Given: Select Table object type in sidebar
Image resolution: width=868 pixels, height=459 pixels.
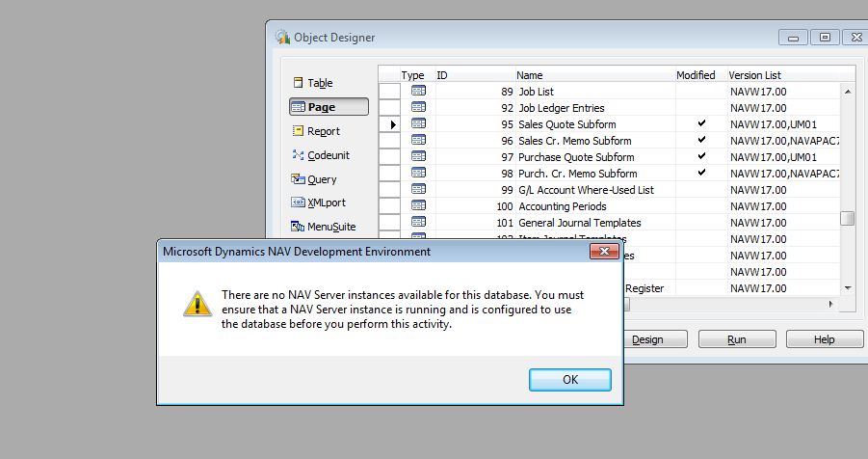Looking at the screenshot, I should tap(313, 83).
